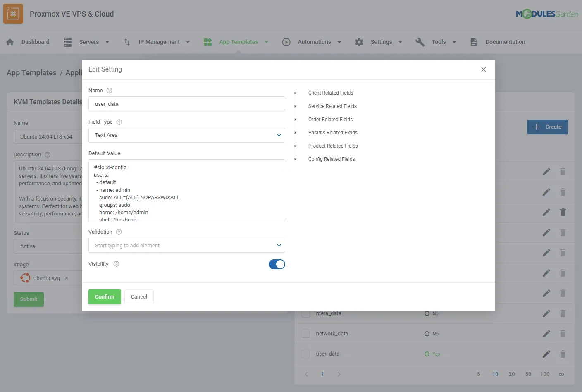Click inside the Default Value cloud-config textarea

tap(187, 190)
